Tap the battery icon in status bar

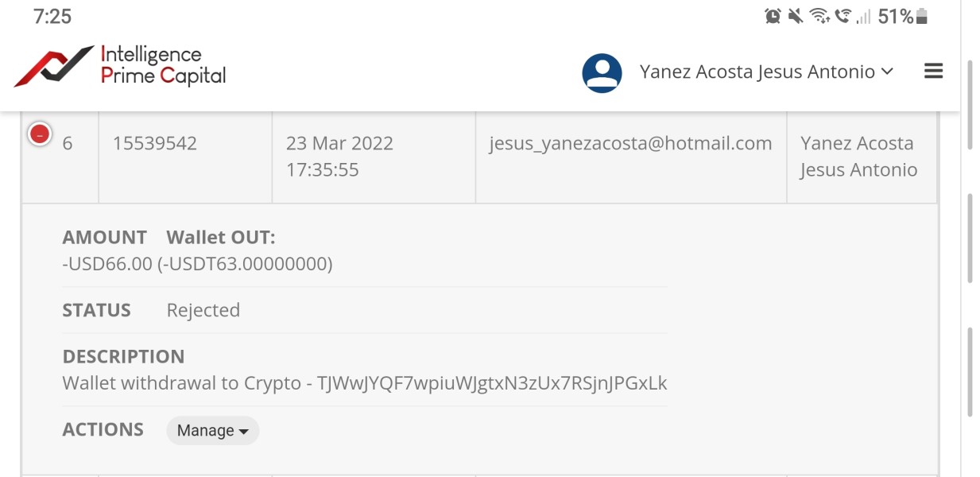click(x=922, y=16)
